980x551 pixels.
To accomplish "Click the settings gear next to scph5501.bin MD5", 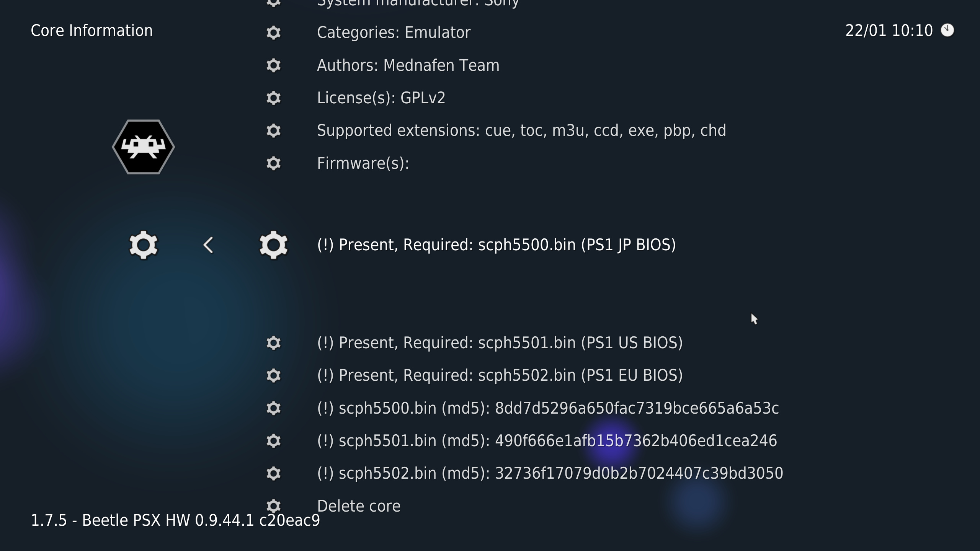I will pyautogui.click(x=273, y=441).
